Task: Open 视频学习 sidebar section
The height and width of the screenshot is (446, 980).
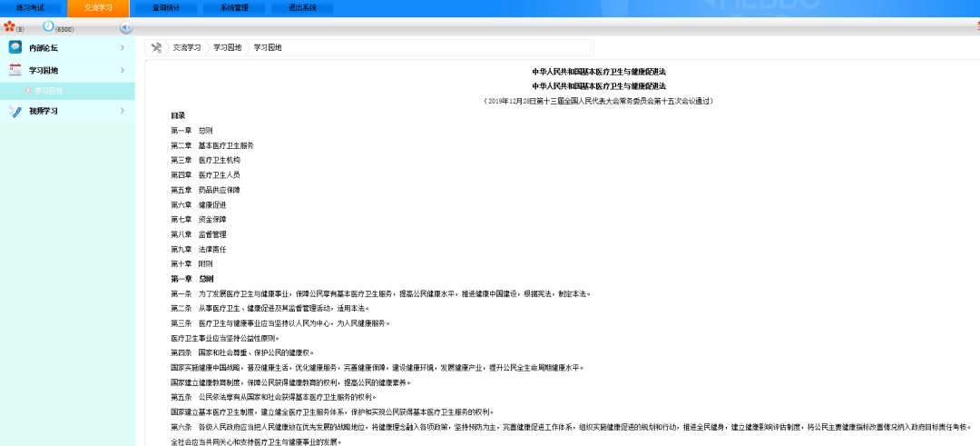Action: 67,111
